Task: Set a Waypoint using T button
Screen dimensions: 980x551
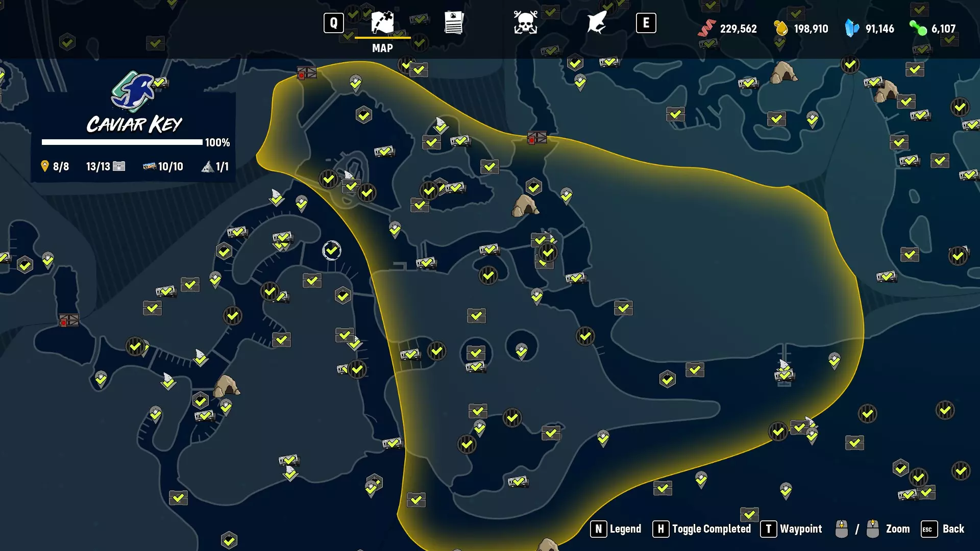Action: click(768, 529)
